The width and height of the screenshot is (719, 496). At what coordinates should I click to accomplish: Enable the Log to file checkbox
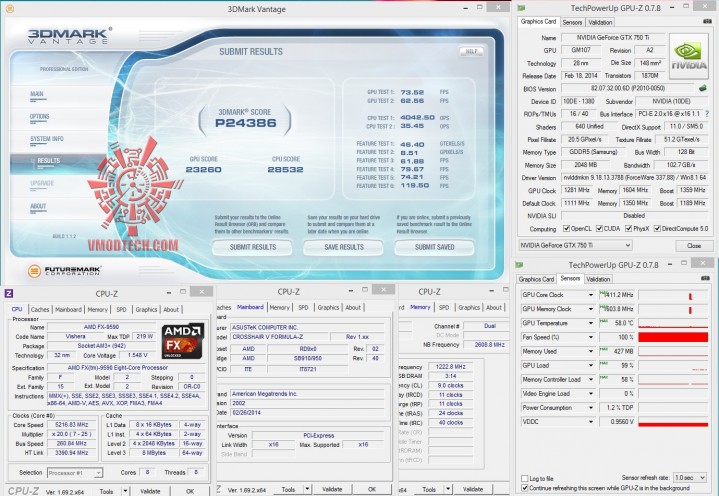pyautogui.click(x=525, y=479)
